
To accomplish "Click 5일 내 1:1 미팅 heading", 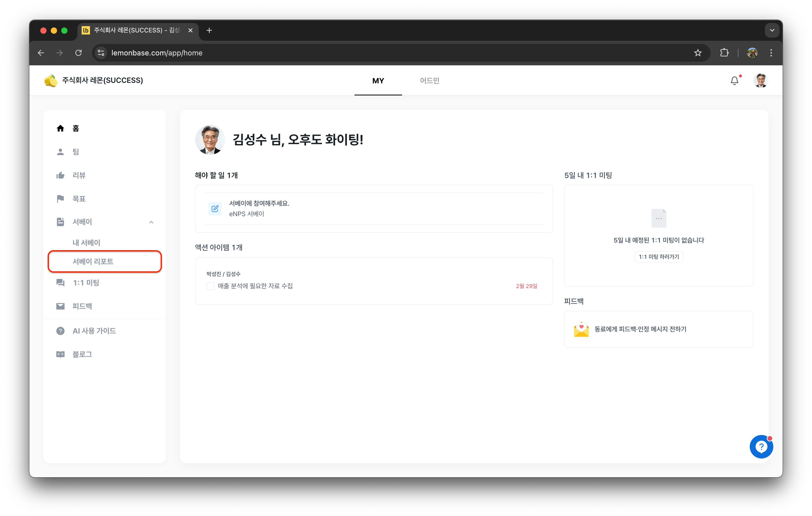I will 588,175.
